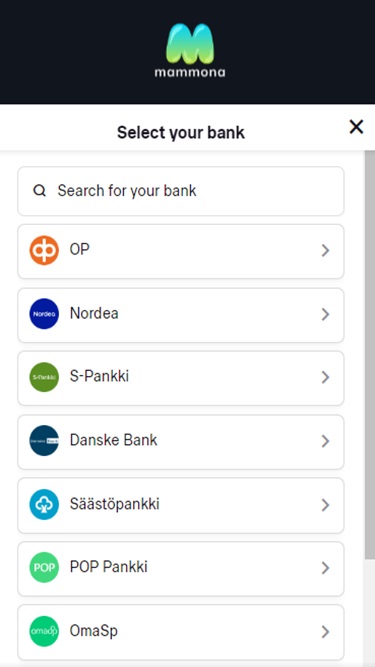
Task: Select POP Pankki bank entry
Action: (181, 568)
